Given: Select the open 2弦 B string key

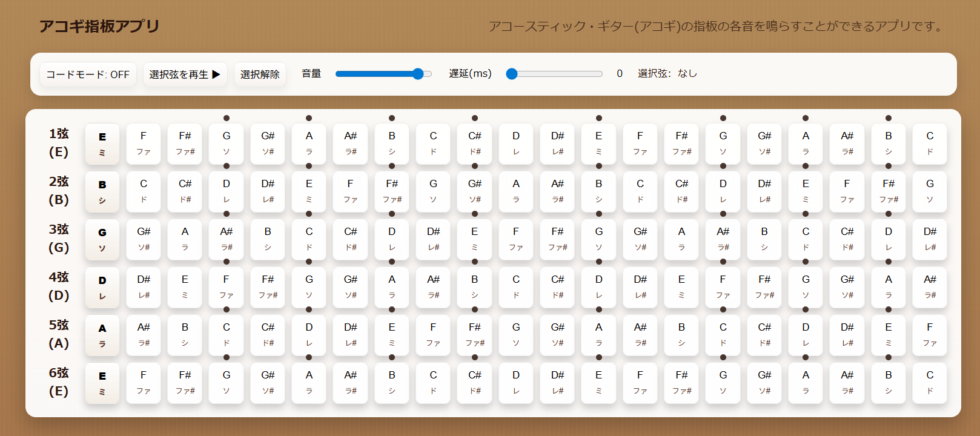Looking at the screenshot, I should coord(102,192).
